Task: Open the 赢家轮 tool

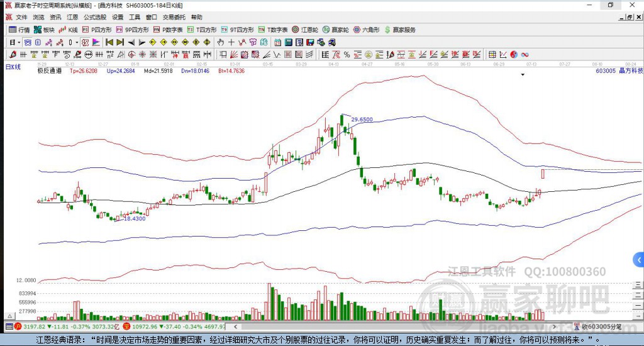Action: click(336, 30)
